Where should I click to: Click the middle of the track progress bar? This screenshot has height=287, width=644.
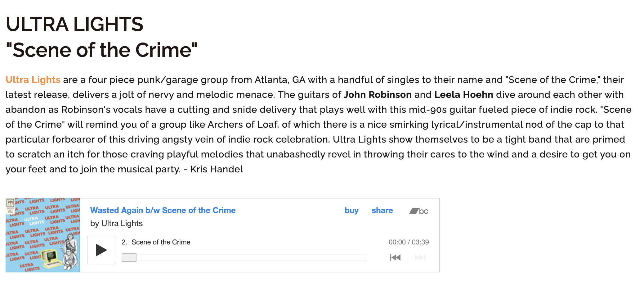[x=244, y=257]
